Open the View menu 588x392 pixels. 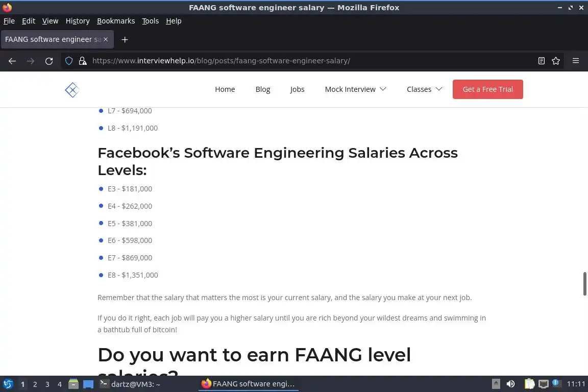click(x=50, y=21)
